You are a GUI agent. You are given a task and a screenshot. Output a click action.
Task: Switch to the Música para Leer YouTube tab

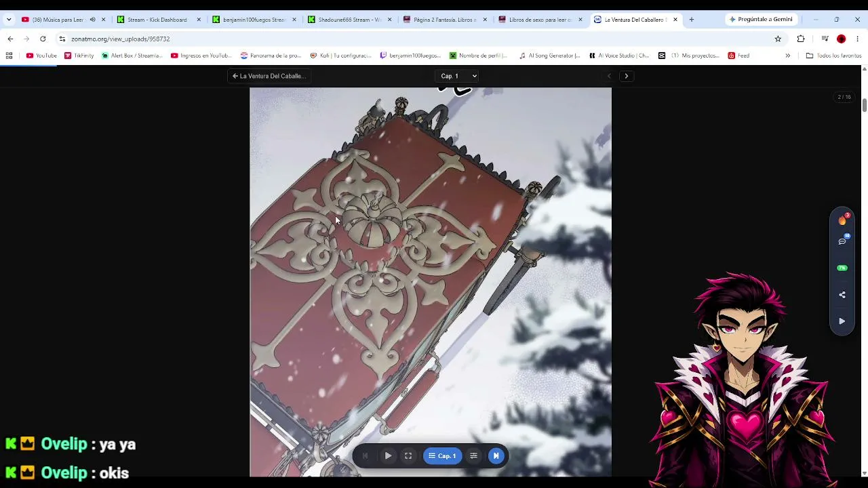pos(56,20)
